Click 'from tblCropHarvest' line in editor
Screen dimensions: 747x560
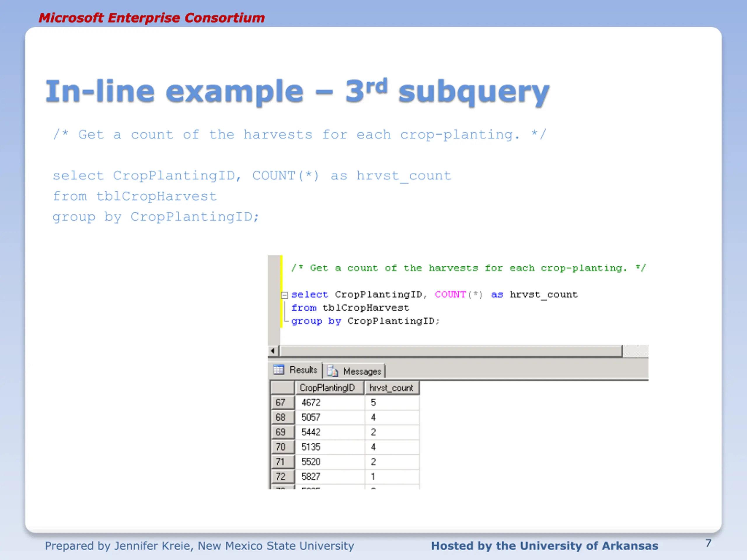pyautogui.click(x=350, y=307)
